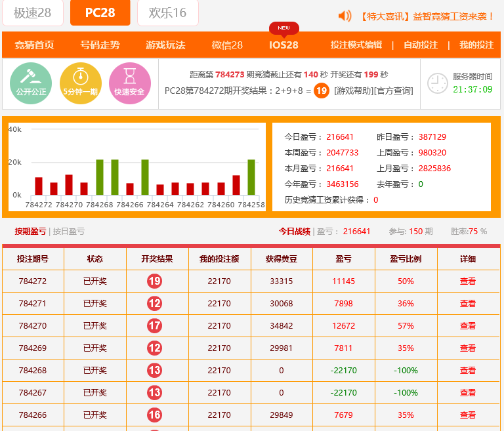504x431 pixels.
Task: View 查看 details for period 784267
Action: 468,393
